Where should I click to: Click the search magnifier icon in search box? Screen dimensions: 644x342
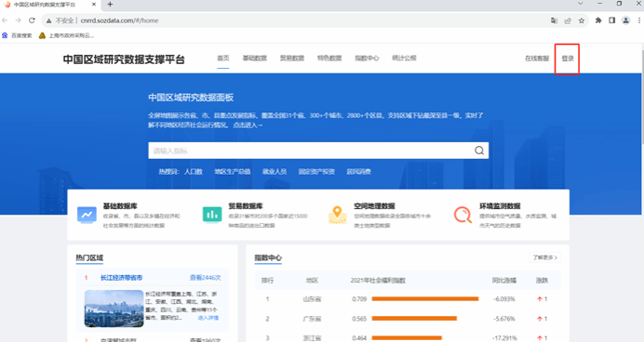point(479,151)
